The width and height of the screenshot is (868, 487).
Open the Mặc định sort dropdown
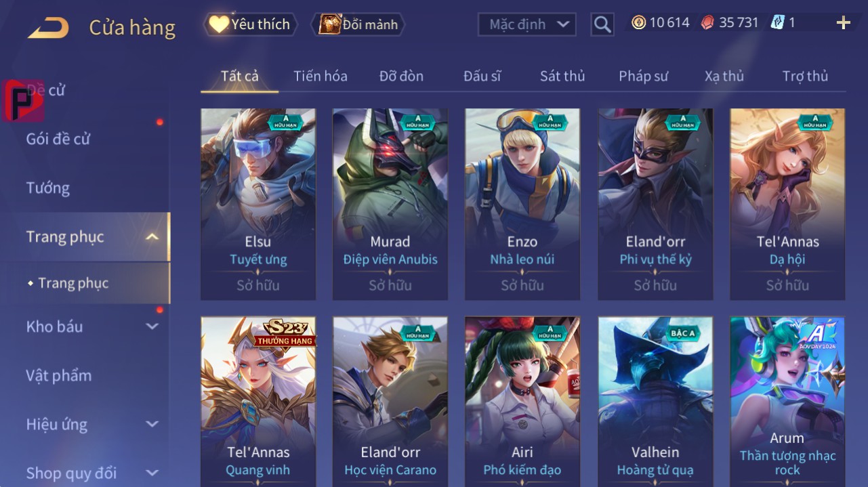[x=526, y=25]
